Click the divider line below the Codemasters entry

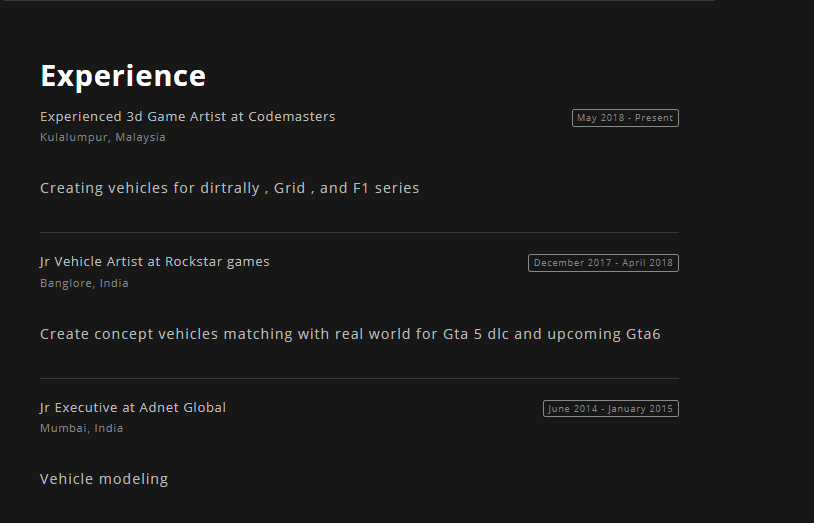[359, 232]
